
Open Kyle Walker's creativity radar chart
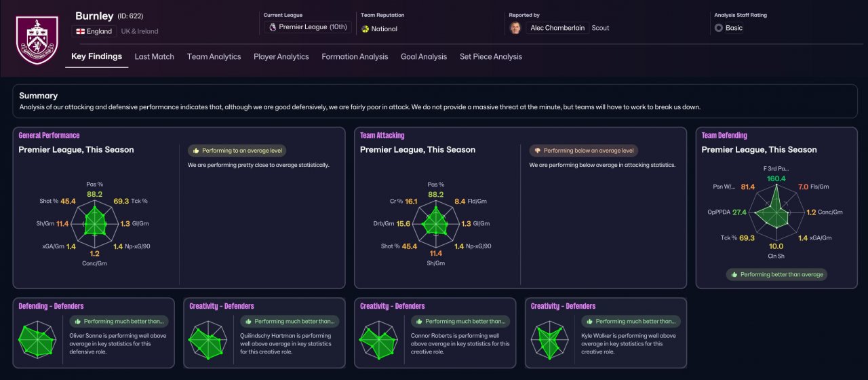[x=552, y=339]
